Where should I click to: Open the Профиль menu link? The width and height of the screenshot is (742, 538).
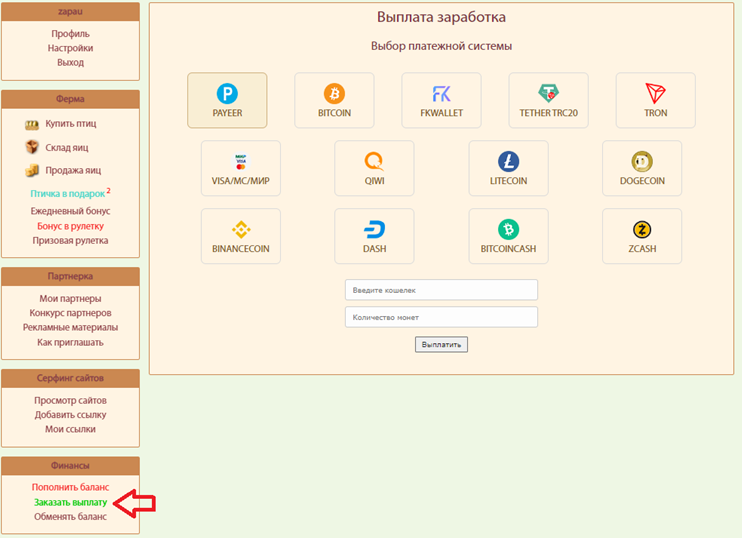tap(71, 34)
